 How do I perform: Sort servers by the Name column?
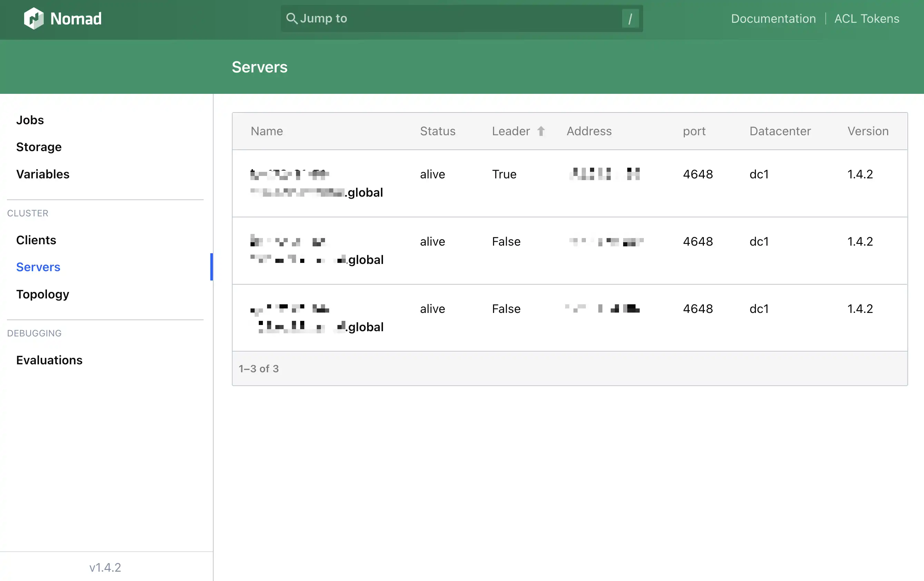[x=267, y=131]
